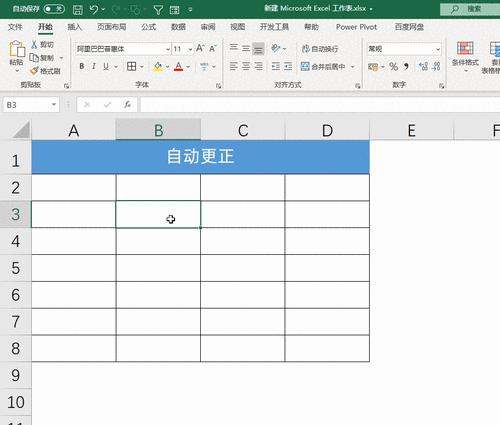Click the Filter funnel icon in title bar

point(158,10)
